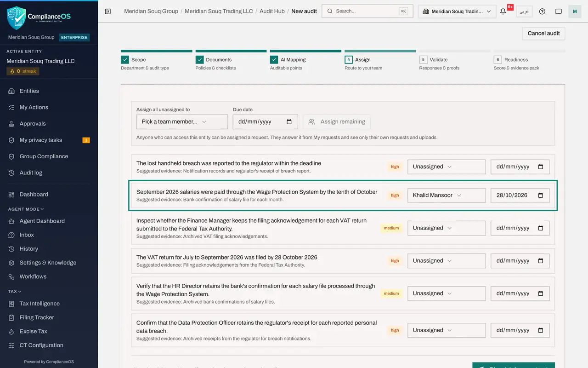Collapse the Tax section

pyautogui.click(x=15, y=291)
